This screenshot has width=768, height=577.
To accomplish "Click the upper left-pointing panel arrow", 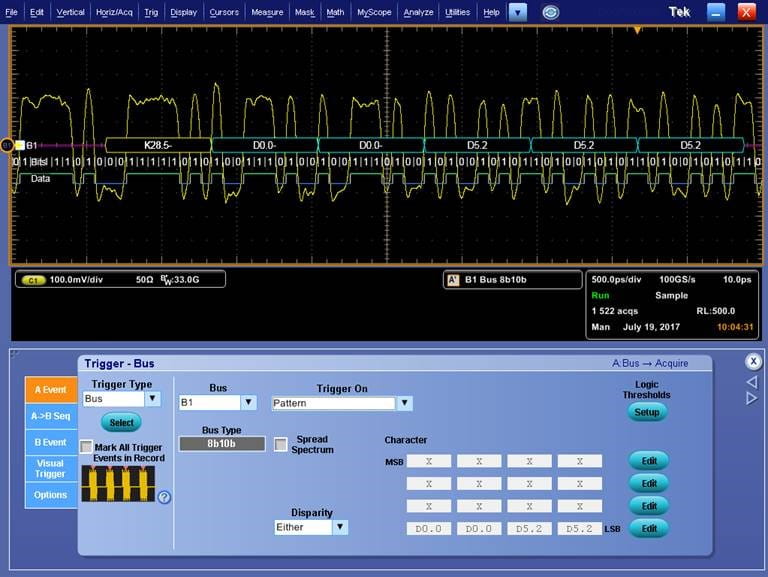I will (x=752, y=382).
